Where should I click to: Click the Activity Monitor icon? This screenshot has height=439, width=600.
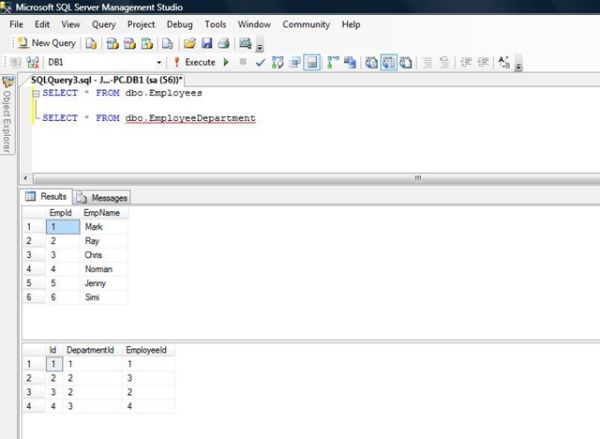[x=245, y=43]
